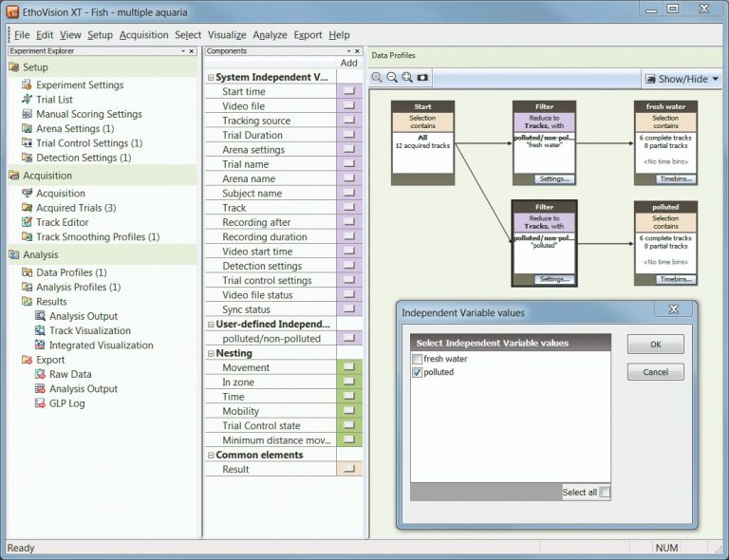Click the Analysis Profiles icon
Viewport: 729px width, 560px height.
tap(27, 287)
